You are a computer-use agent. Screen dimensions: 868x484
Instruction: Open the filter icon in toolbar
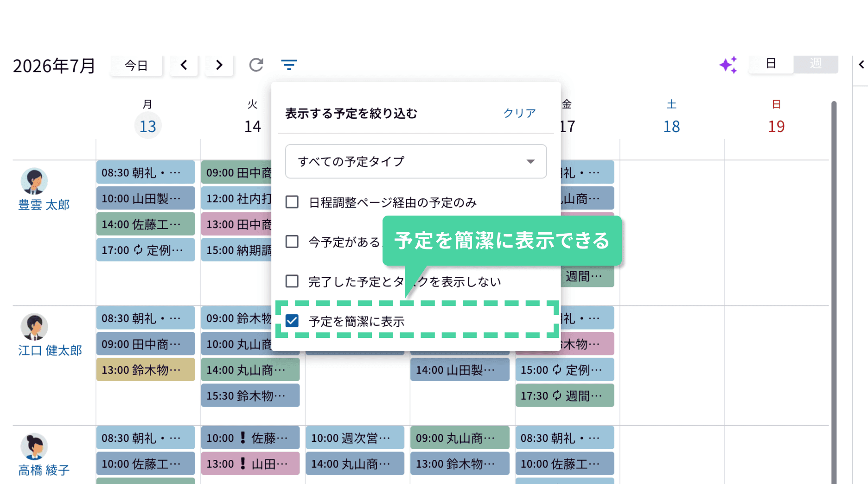(x=288, y=65)
